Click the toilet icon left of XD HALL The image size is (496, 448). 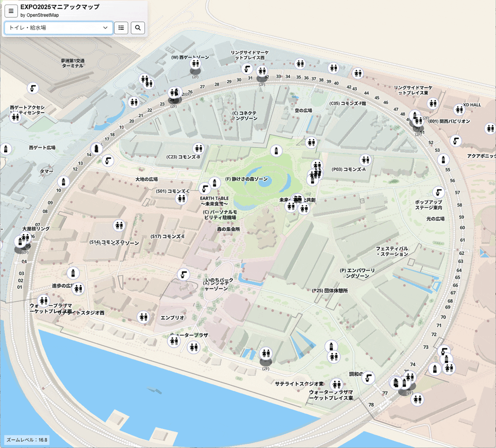coord(459,109)
